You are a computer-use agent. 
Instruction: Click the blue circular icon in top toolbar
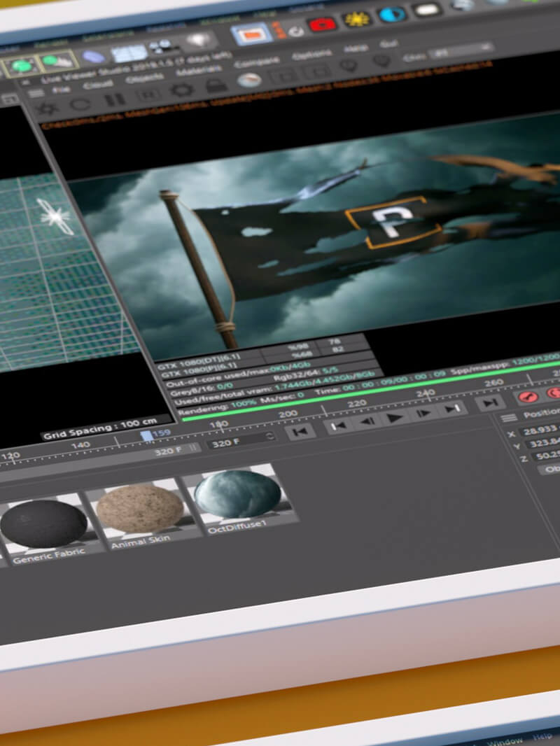tap(392, 14)
